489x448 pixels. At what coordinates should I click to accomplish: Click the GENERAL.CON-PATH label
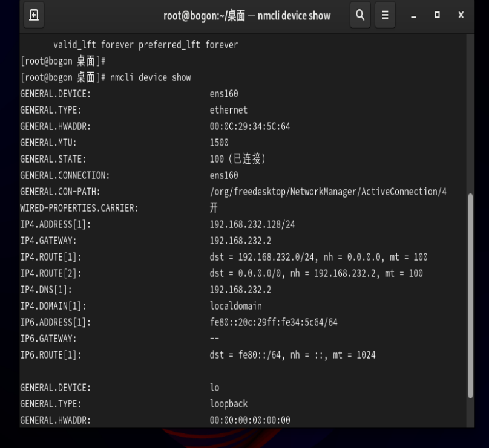click(60, 192)
